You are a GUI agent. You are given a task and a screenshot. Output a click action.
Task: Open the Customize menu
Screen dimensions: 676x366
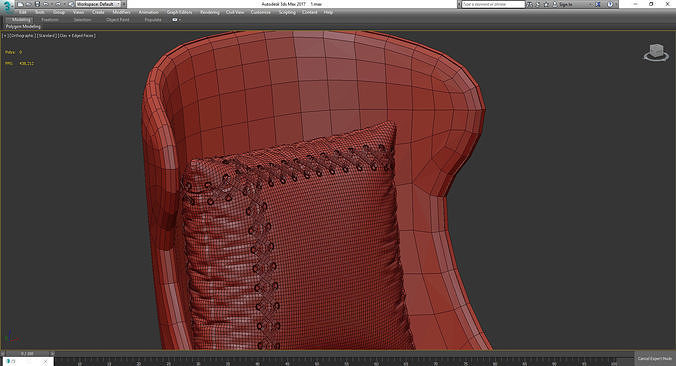[x=261, y=12]
